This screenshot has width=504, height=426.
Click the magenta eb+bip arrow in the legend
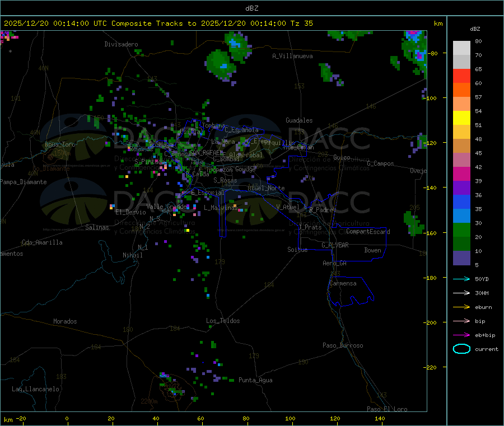[x=461, y=335]
